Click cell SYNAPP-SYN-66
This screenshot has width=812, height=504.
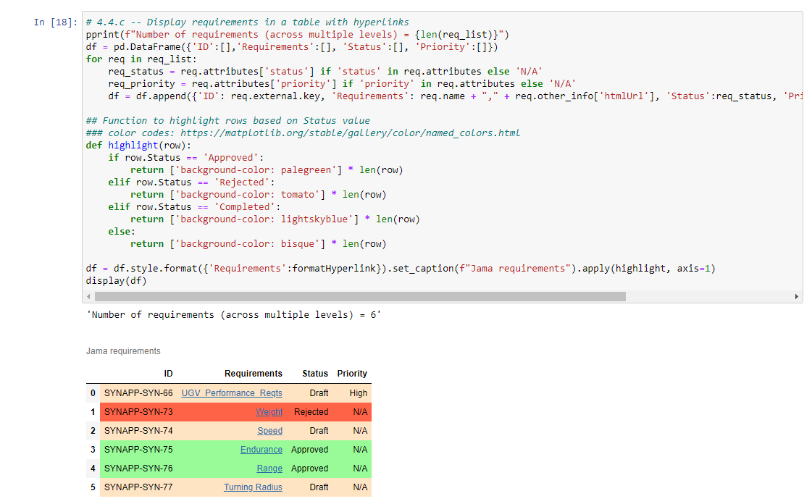[x=138, y=393]
